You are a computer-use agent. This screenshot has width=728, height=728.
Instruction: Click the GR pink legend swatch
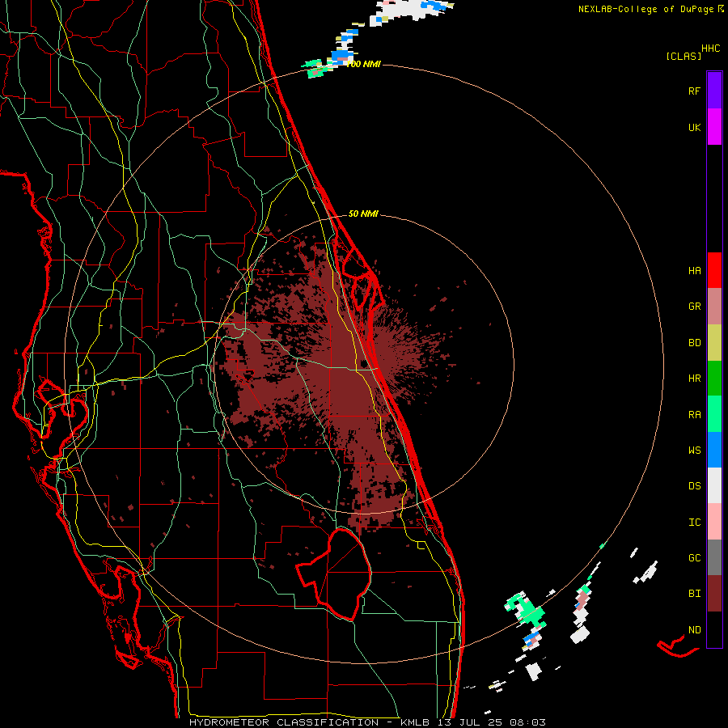point(714,306)
